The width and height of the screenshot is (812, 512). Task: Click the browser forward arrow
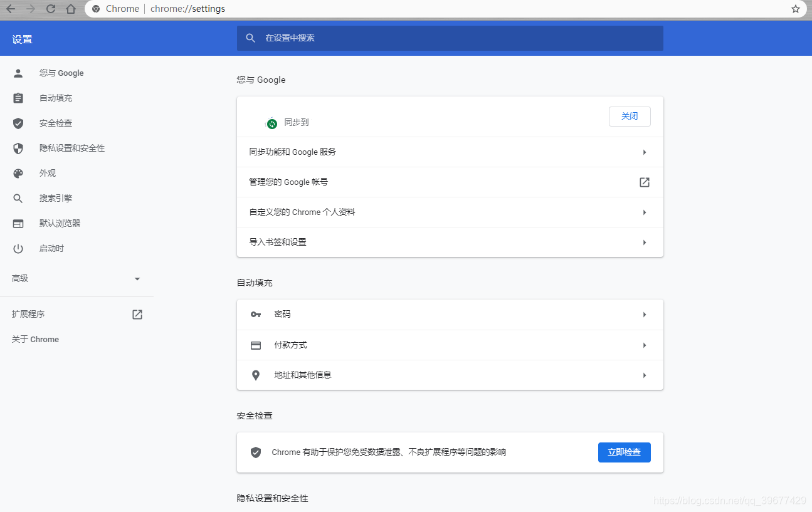click(x=31, y=9)
